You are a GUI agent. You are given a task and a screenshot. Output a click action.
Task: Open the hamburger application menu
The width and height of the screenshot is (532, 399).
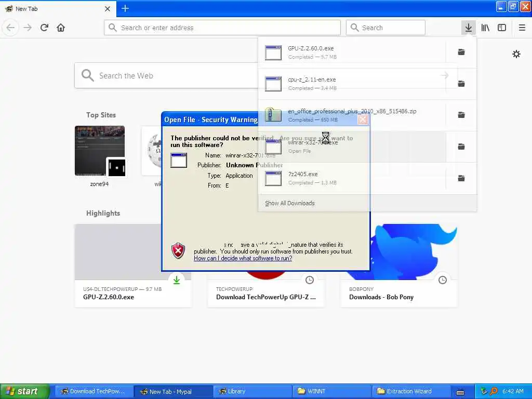click(522, 28)
